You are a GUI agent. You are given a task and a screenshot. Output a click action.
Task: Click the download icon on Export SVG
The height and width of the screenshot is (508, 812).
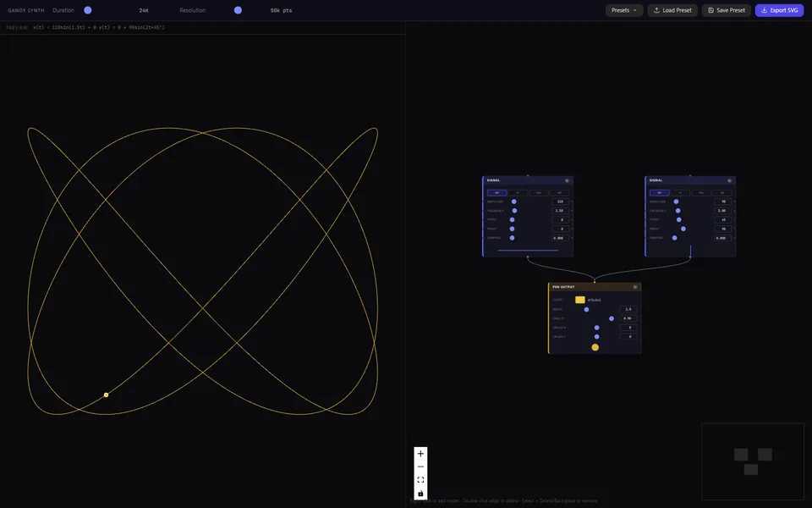764,10
